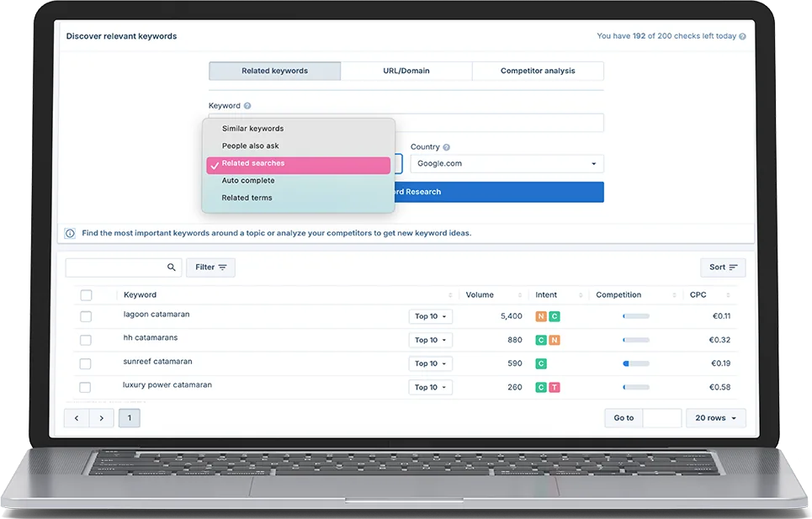
Task: Switch to the Competitor analysis tab
Action: point(538,71)
